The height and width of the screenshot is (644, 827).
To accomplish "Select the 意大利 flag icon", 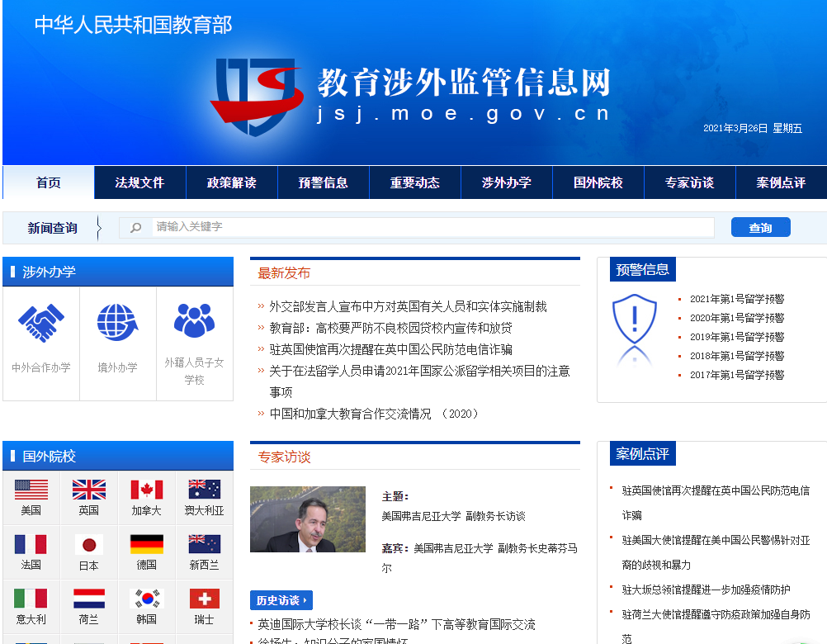I will click(31, 599).
